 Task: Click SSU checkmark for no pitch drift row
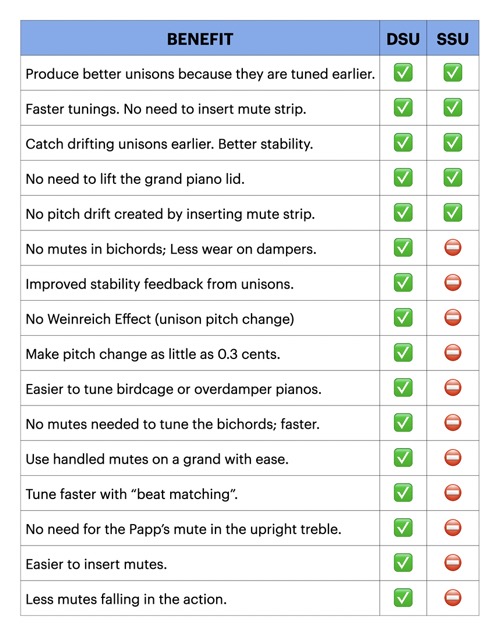(453, 213)
